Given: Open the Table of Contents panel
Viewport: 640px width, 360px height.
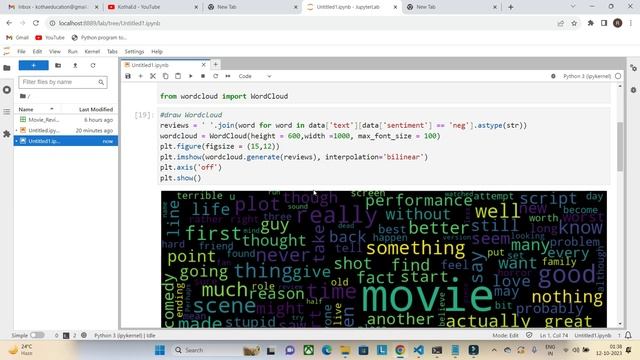Looking at the screenshot, I should 7,111.
